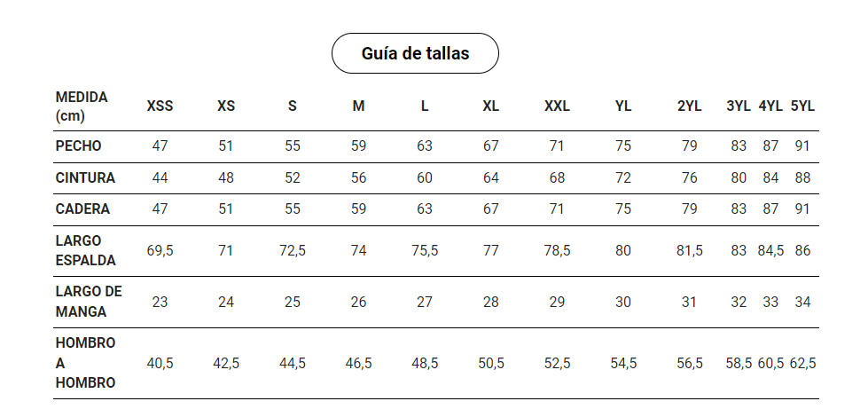Click LARGO ESPALDA value 69,5 for XSS

click(x=160, y=251)
